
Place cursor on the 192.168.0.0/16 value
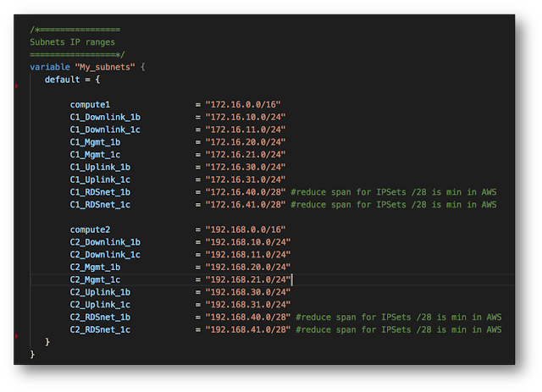(x=248, y=229)
